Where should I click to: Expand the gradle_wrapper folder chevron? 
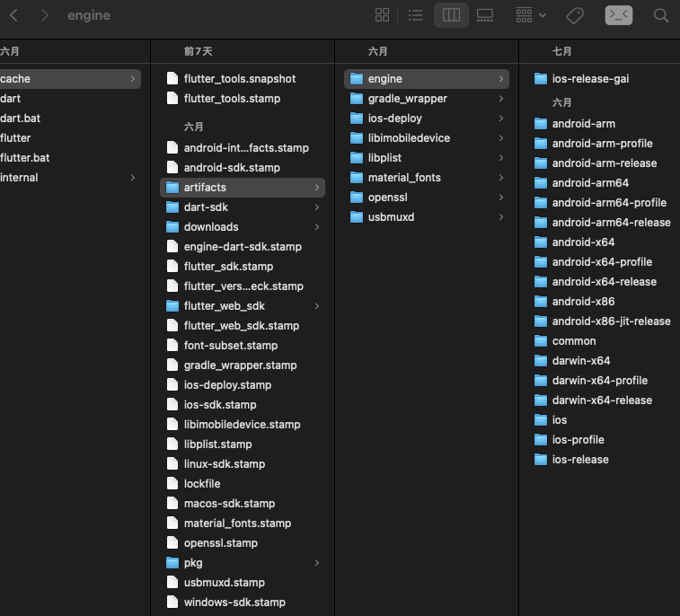click(x=501, y=99)
